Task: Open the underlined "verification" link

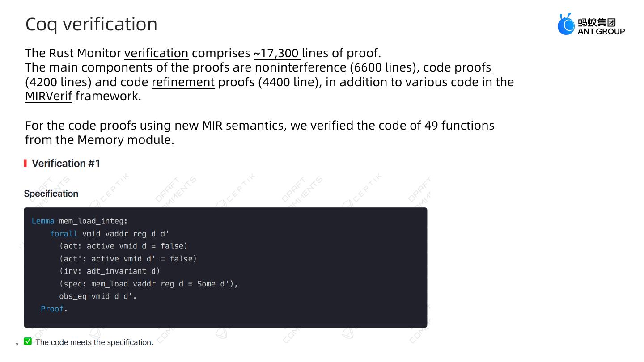Action: [156, 53]
